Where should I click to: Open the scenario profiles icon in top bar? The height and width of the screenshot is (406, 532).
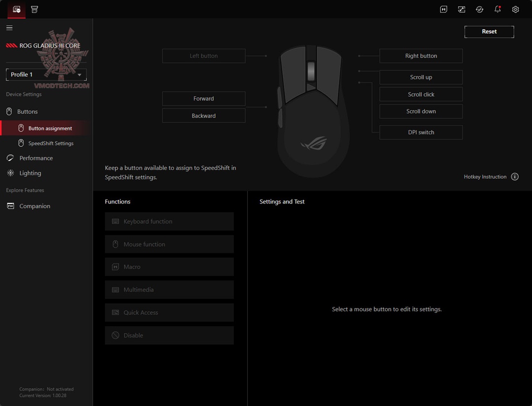pyautogui.click(x=462, y=9)
